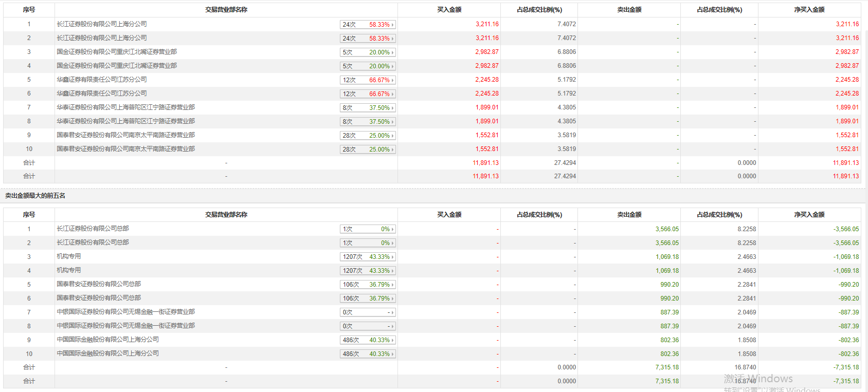Select sell amount 1,069.18 in 卖出 row 3
Image resolution: width=868 pixels, height=392 pixels.
[667, 257]
